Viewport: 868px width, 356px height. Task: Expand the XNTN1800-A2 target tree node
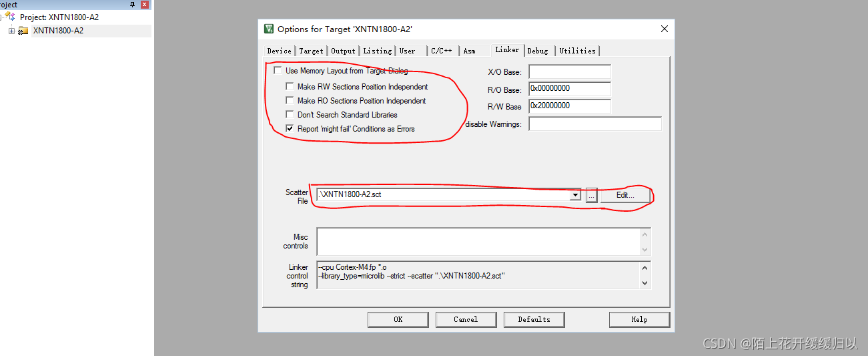click(x=11, y=31)
